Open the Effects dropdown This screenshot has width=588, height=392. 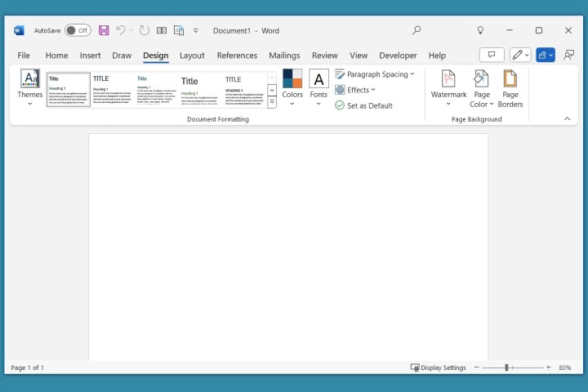(x=356, y=90)
